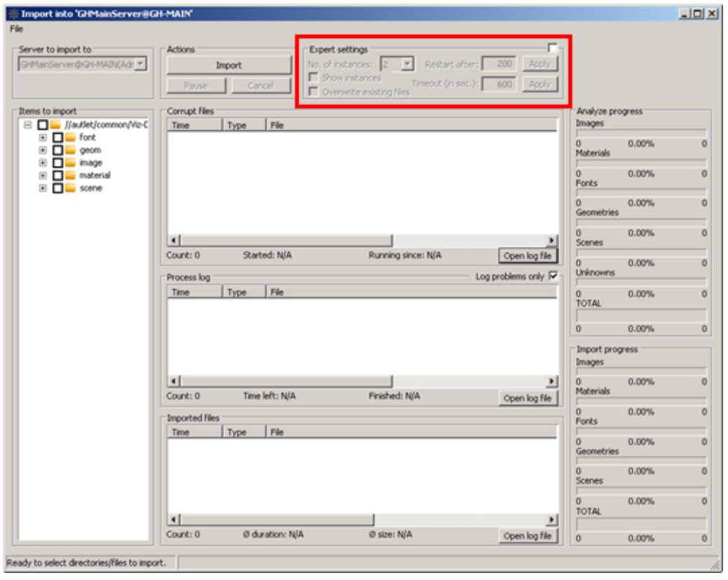Toggle Overwrite existing files checkbox
Viewport: 728px width, 580px height.
click(x=313, y=91)
